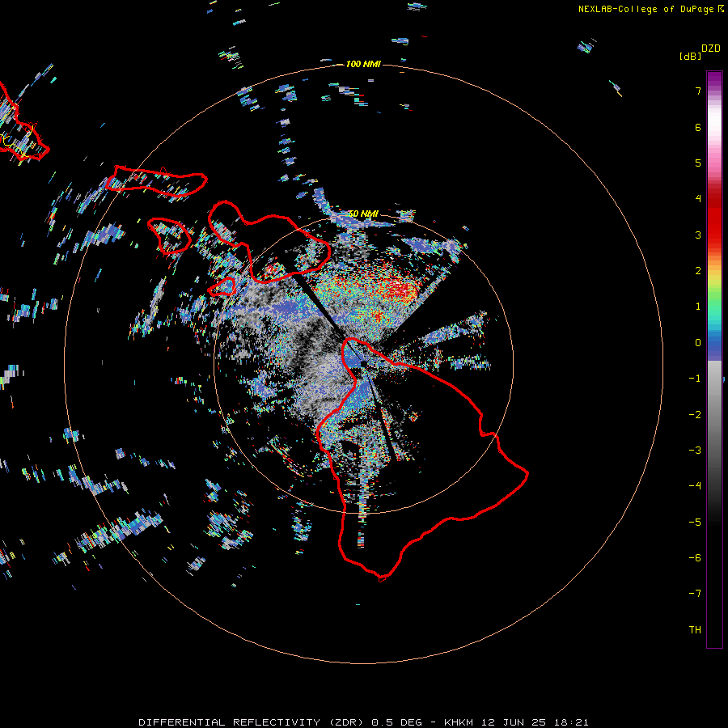Click the -6 value on color scale
Viewport: 728px width, 728px height.
(695, 558)
